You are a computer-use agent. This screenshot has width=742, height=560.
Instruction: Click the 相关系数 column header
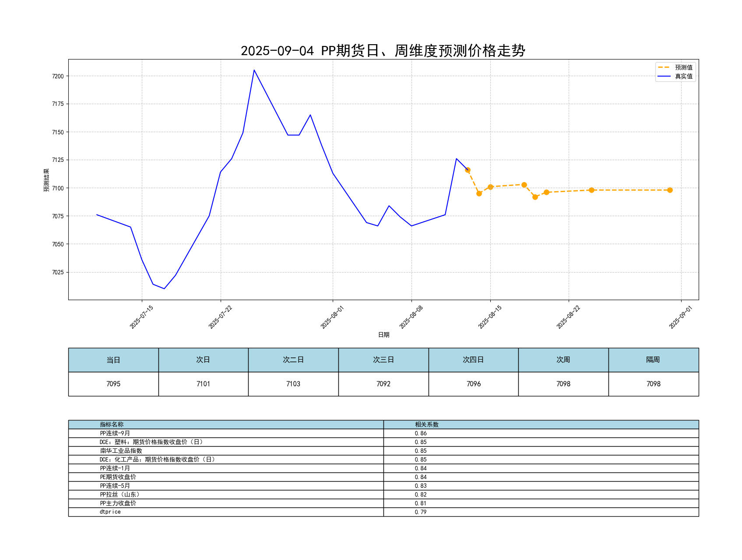(426, 424)
